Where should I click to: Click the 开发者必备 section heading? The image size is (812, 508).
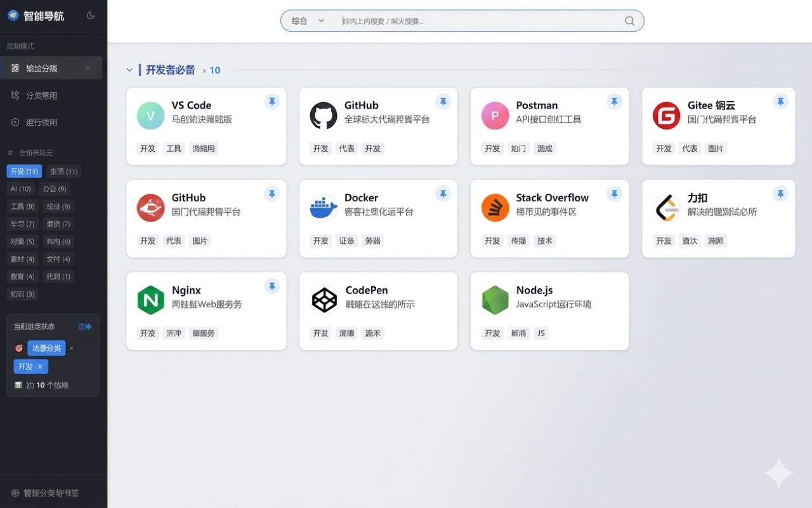coord(171,70)
